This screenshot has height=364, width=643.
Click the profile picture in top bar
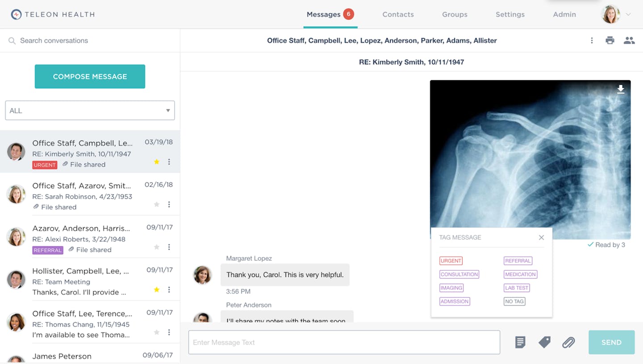click(611, 14)
